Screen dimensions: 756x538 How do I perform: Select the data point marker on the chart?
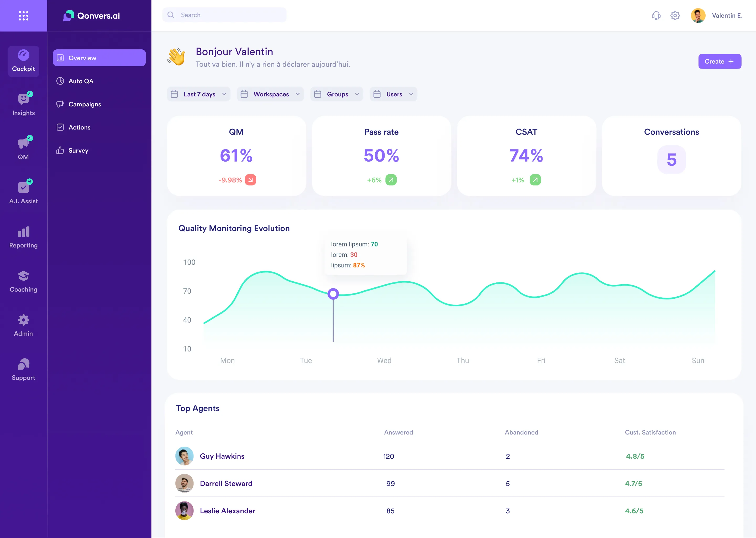coord(333,293)
